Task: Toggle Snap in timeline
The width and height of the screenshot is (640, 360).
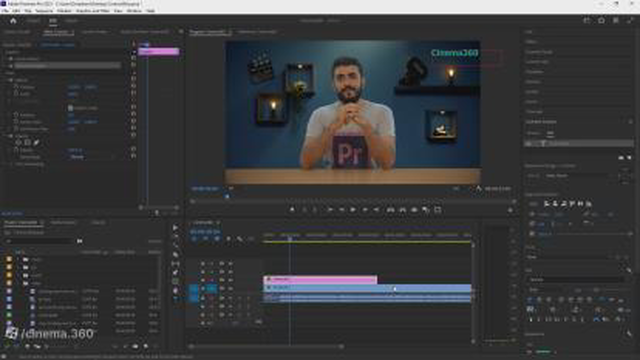Action: click(x=205, y=239)
